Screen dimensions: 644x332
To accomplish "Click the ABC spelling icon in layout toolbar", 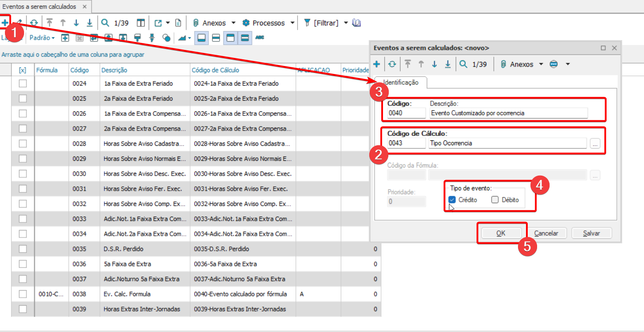I will pyautogui.click(x=260, y=38).
